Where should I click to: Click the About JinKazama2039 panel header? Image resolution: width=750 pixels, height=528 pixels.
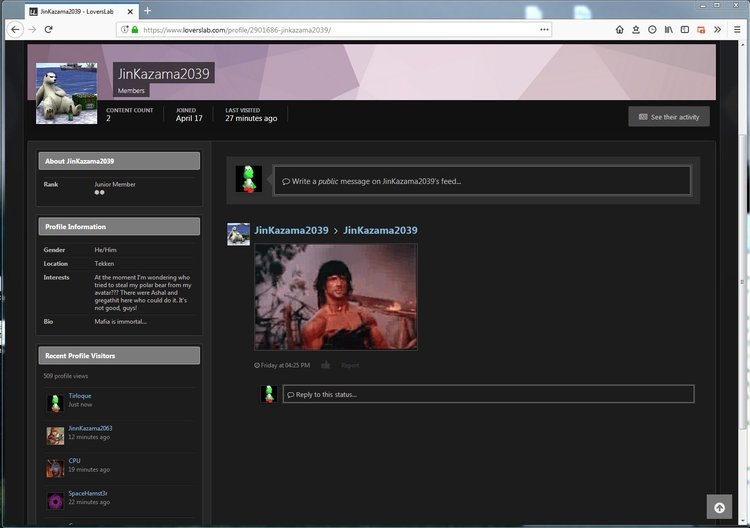coord(119,161)
